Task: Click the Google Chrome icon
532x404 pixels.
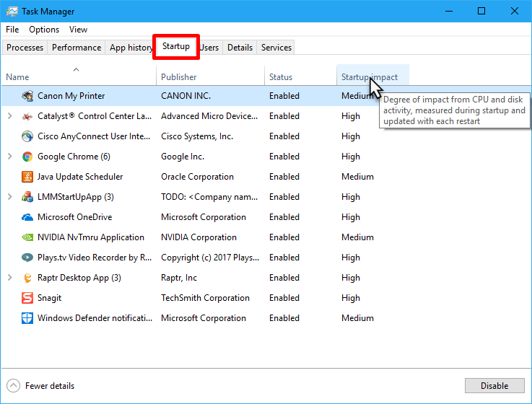Action: tap(27, 157)
